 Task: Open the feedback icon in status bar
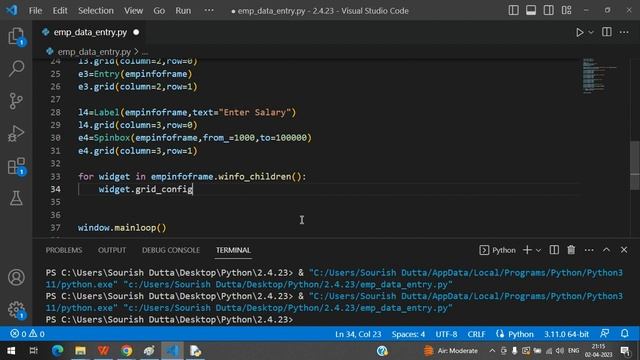[x=605, y=334]
